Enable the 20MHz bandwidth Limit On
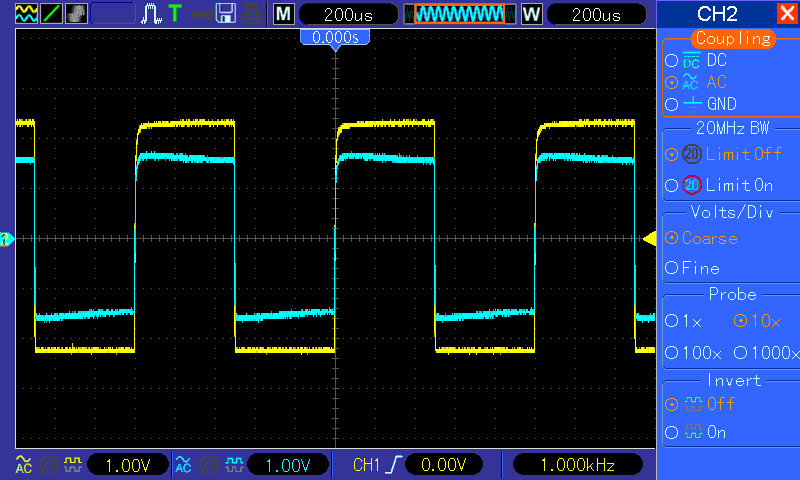This screenshot has height=480, width=800. [x=671, y=185]
